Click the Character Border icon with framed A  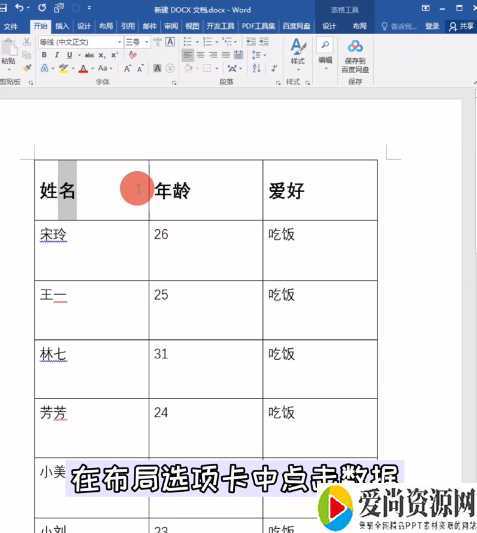(x=170, y=42)
